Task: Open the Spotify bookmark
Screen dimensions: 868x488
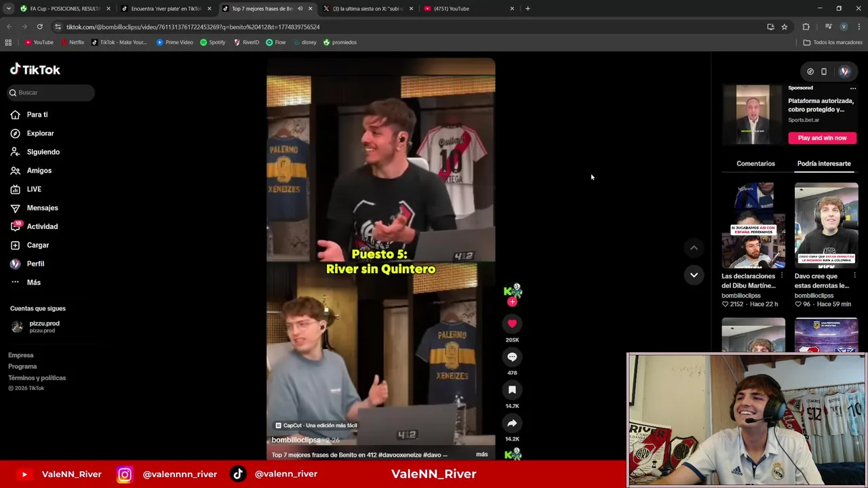Action: click(212, 42)
